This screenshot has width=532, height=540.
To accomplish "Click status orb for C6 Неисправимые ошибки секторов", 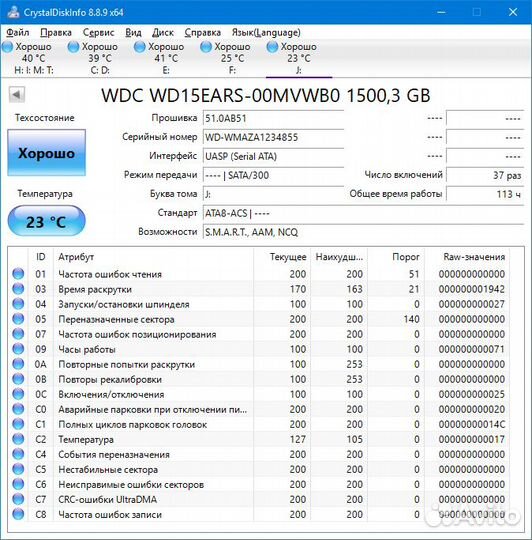I will (18, 484).
